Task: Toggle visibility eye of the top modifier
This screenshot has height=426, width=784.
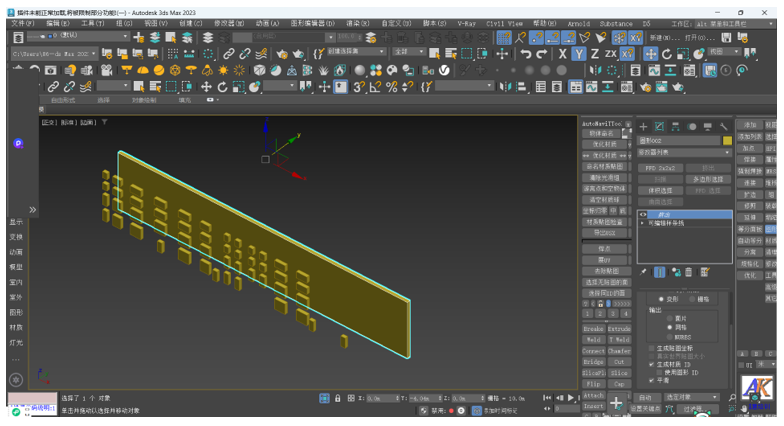Action: pyautogui.click(x=643, y=214)
